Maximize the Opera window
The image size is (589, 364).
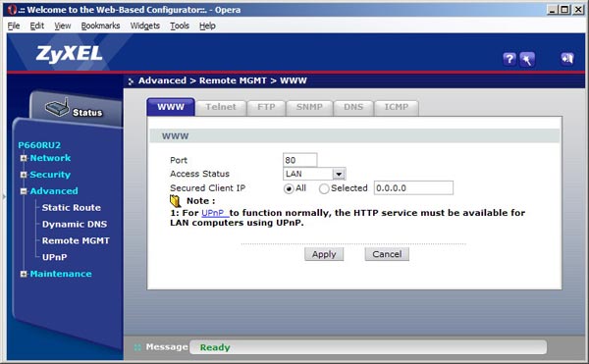click(x=564, y=10)
